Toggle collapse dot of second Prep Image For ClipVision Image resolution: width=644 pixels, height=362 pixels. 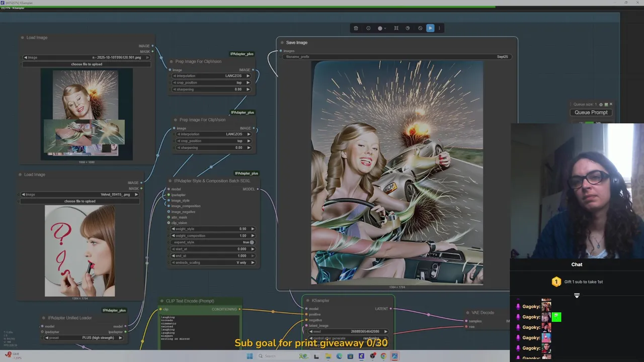click(176, 120)
